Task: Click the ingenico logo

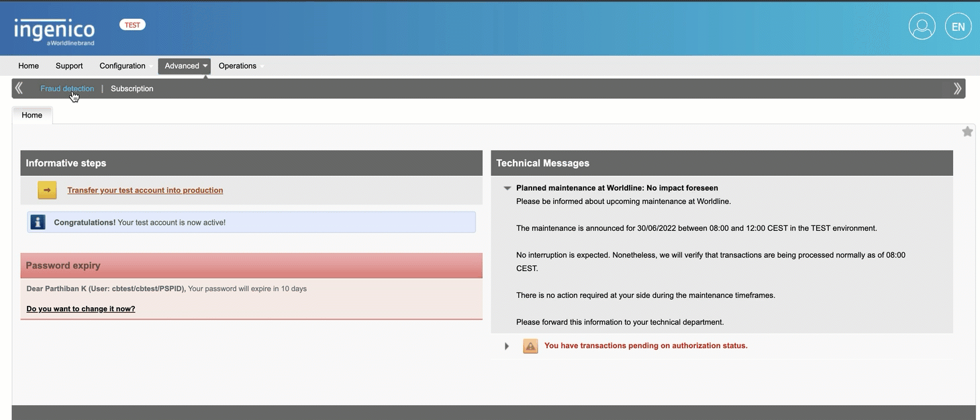Action: (x=54, y=31)
